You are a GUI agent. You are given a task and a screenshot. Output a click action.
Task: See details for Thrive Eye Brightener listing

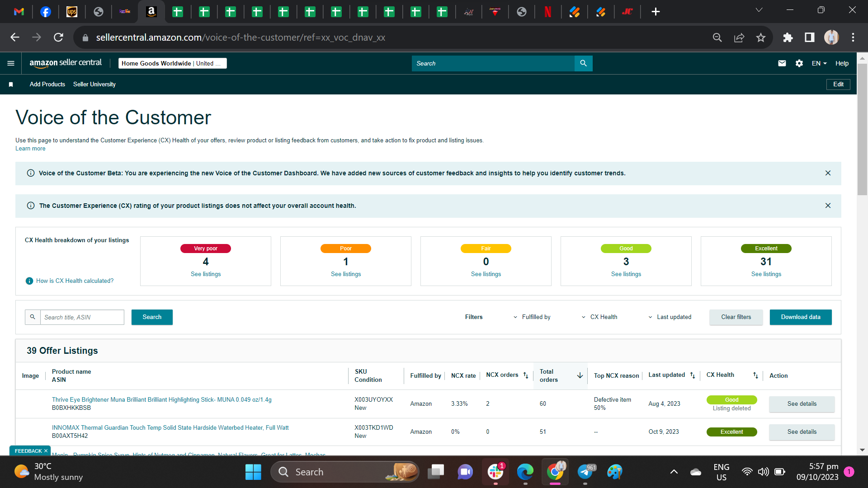point(802,404)
